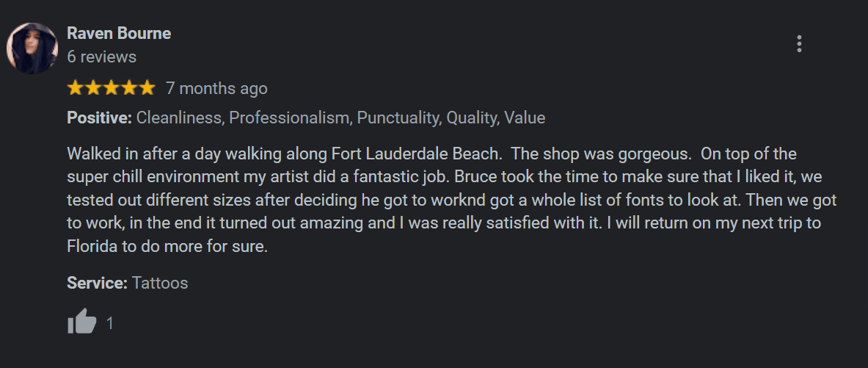Click the fourth gold star in the rating

pos(129,89)
